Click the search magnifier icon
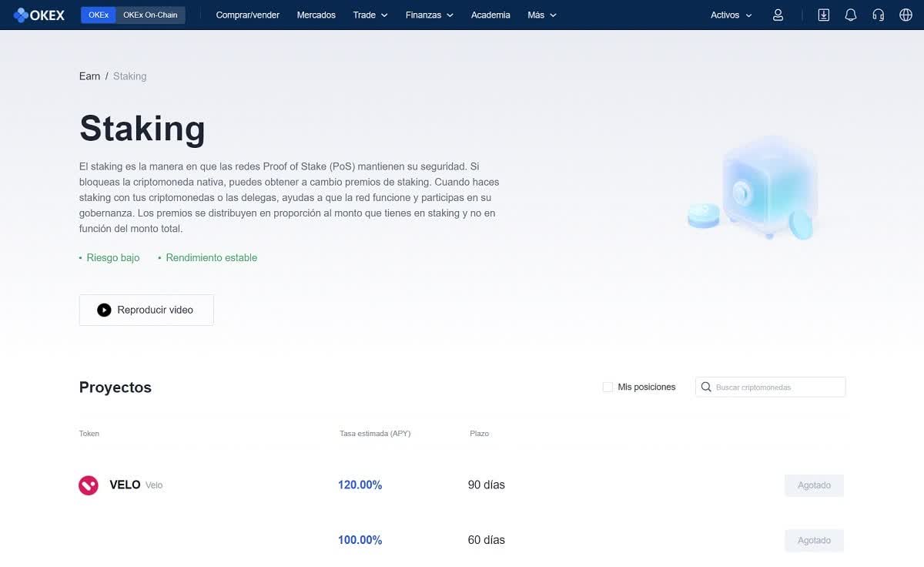 [706, 387]
